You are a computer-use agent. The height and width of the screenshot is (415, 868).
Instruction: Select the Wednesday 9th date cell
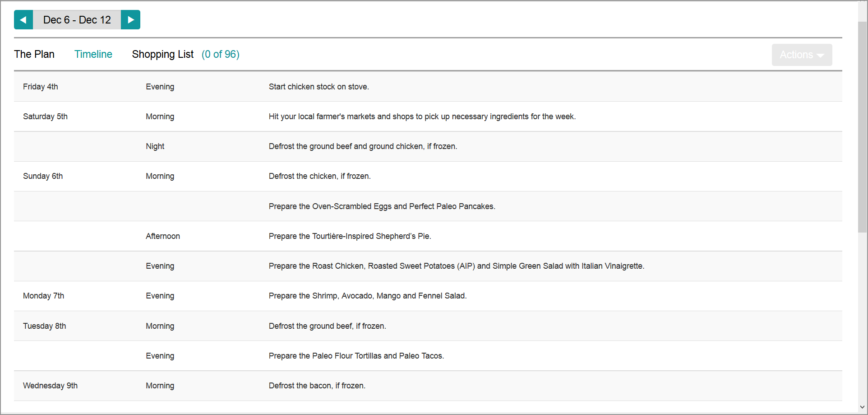click(x=51, y=386)
